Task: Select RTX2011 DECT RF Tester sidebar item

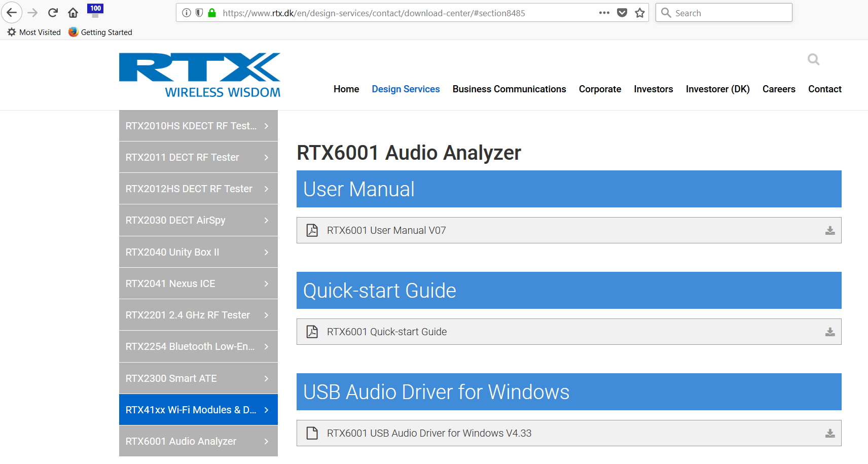Action: 198,157
